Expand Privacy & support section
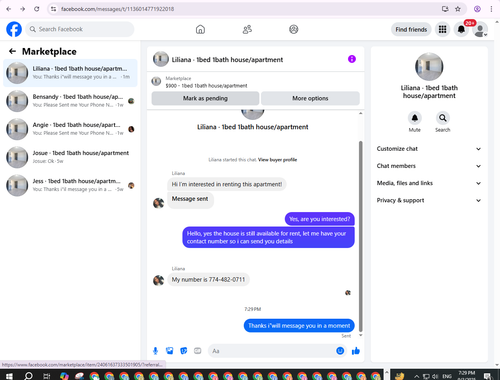Screen dimensions: 500x380 click(429, 200)
